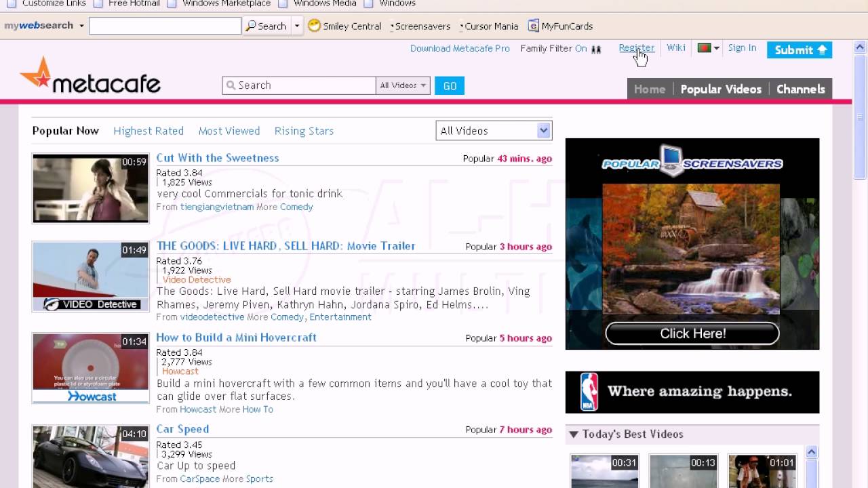This screenshot has width=868, height=488.
Task: Open the toolbar Search options arrow
Action: click(x=297, y=26)
